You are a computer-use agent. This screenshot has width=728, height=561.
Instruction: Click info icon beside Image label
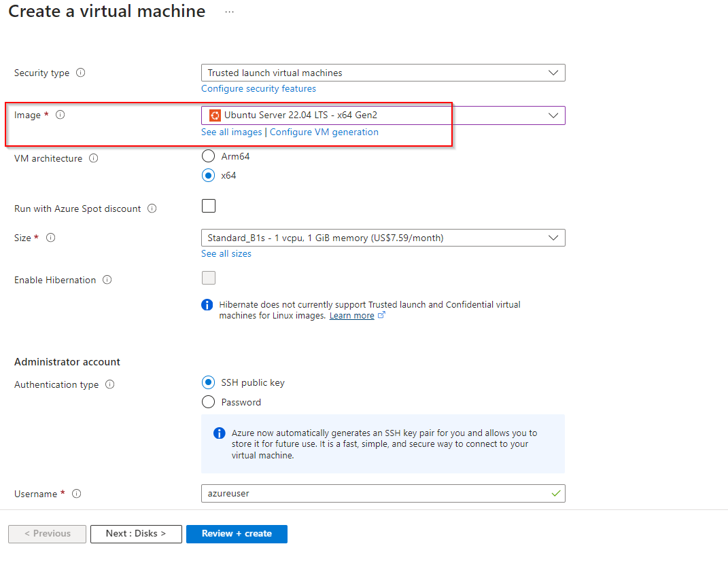(x=60, y=115)
